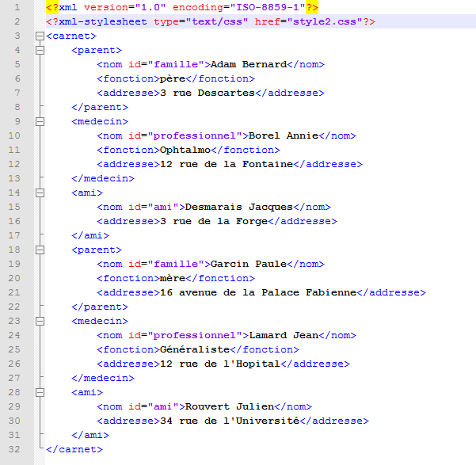Collapse the carnet root element fold marker

[x=40, y=36]
